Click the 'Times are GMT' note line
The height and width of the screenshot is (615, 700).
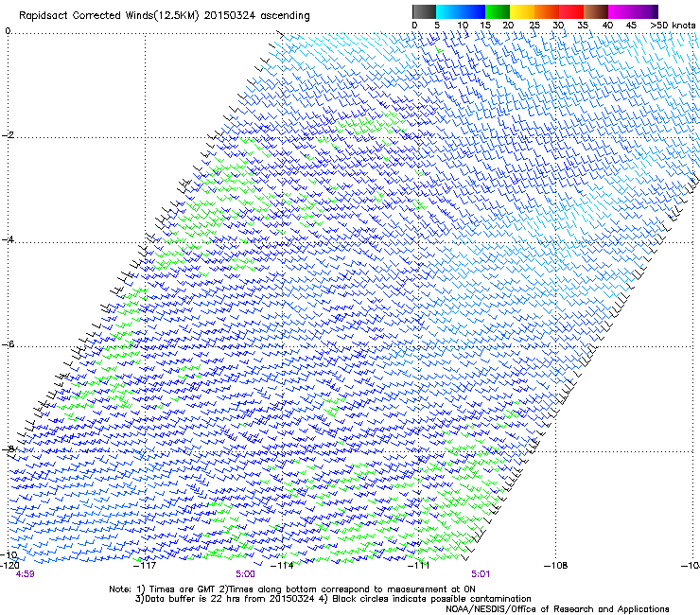[x=292, y=589]
